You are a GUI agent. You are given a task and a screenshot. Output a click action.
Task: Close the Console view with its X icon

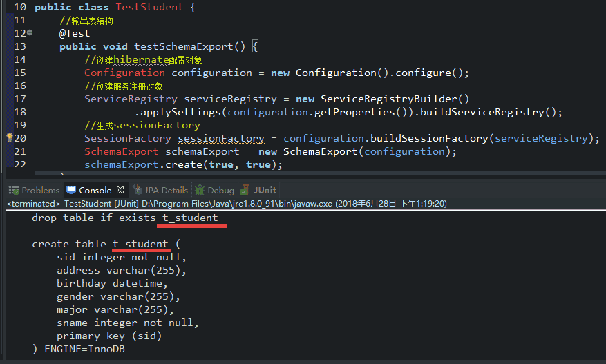click(120, 190)
